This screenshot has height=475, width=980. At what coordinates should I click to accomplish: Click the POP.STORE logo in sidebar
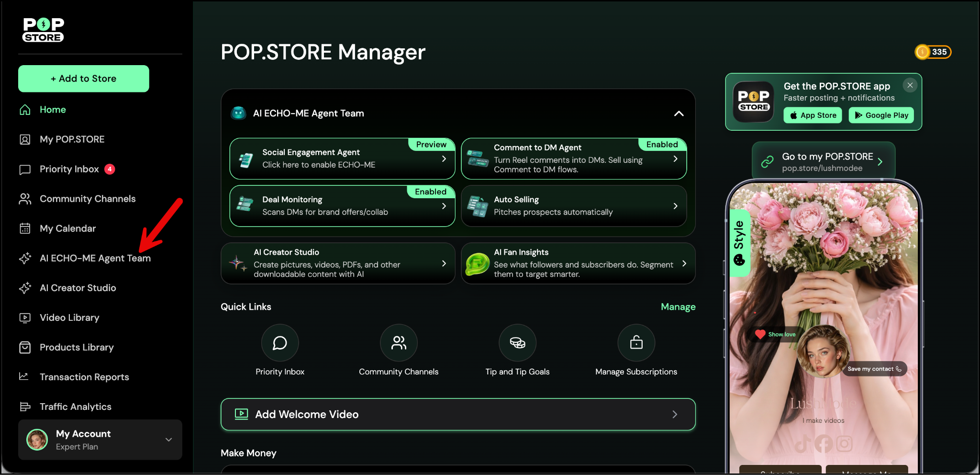(x=44, y=30)
